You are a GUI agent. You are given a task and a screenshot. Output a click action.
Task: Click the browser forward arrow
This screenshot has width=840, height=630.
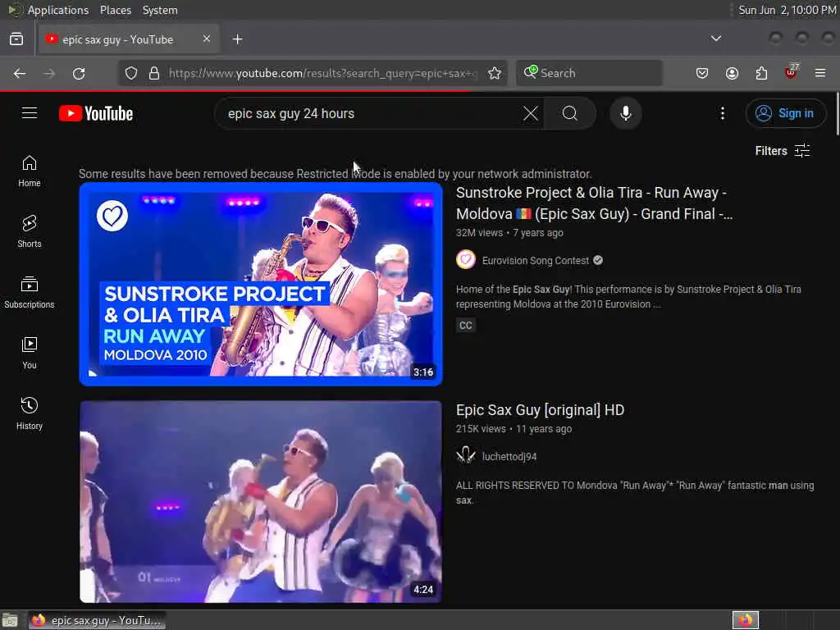pyautogui.click(x=48, y=73)
